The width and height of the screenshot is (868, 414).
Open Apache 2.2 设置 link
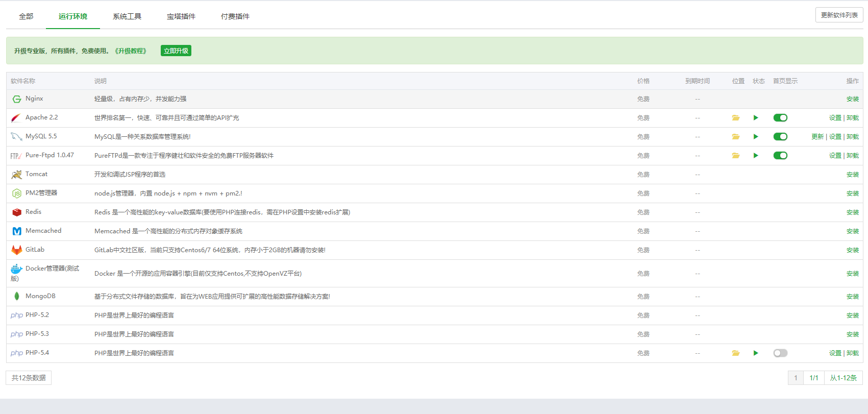835,118
